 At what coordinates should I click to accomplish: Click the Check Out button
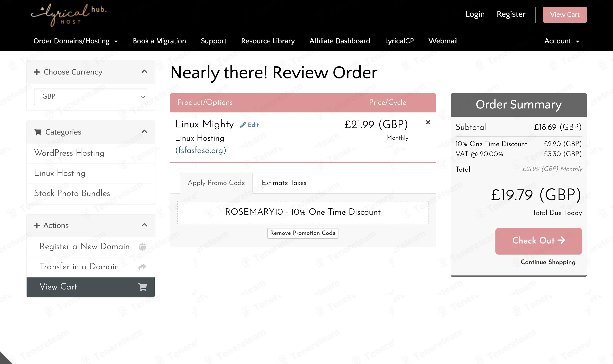[x=538, y=241]
